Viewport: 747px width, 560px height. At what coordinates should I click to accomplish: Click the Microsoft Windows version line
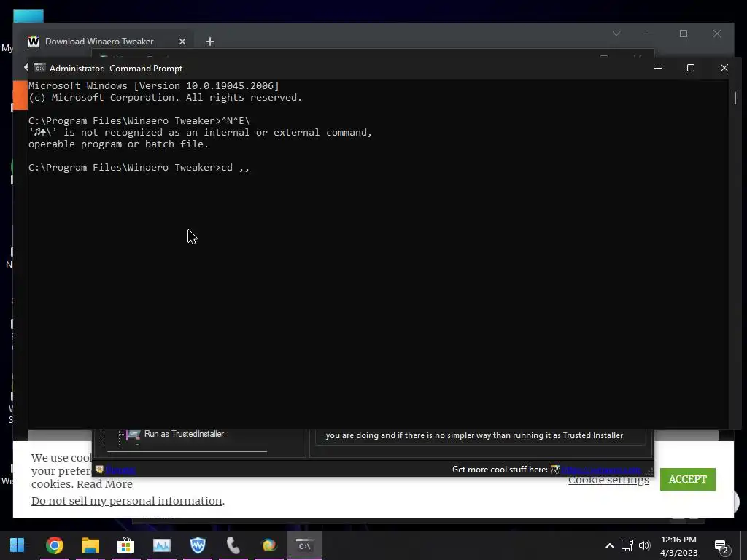coord(153,86)
